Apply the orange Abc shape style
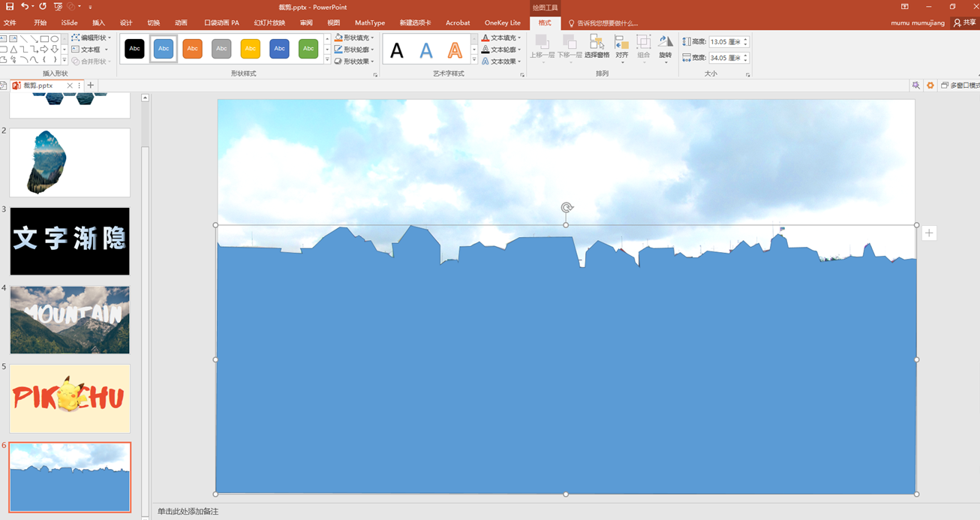The width and height of the screenshot is (980, 520). point(192,49)
